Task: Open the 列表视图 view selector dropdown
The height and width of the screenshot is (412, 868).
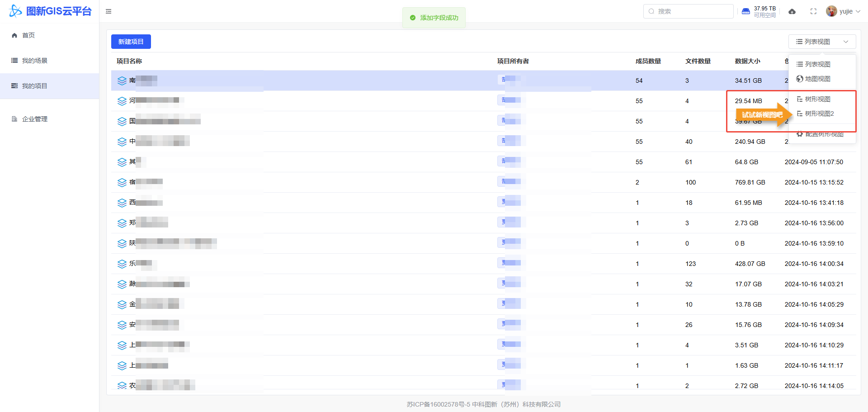Action: 822,42
